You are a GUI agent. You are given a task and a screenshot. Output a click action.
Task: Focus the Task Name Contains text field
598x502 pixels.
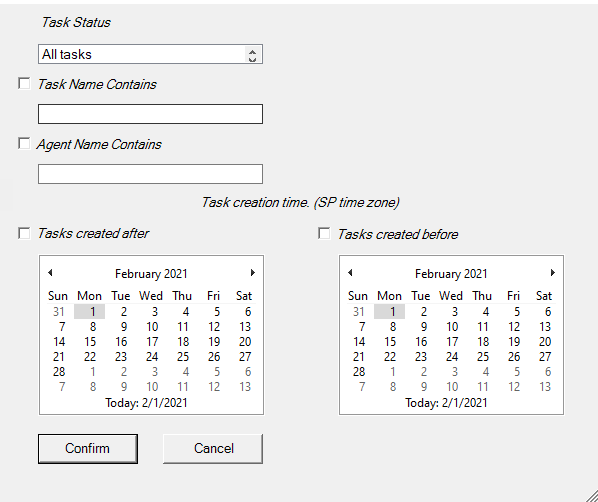pos(150,114)
